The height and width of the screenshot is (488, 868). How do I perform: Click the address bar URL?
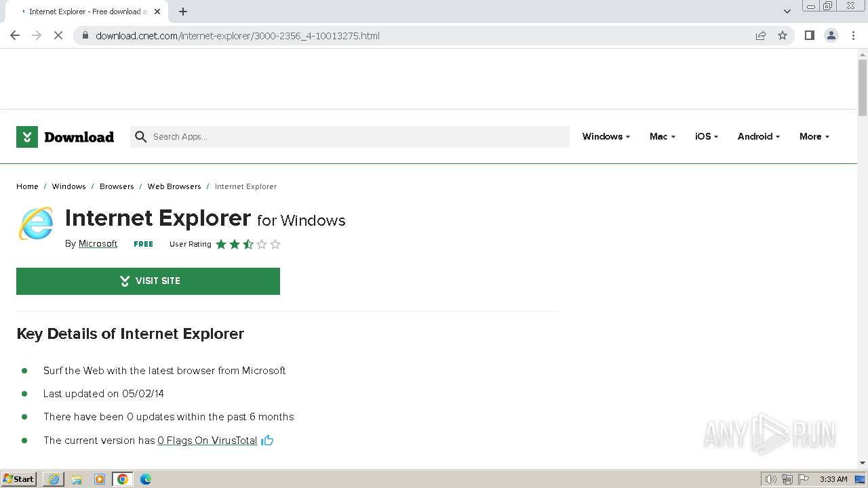point(237,35)
